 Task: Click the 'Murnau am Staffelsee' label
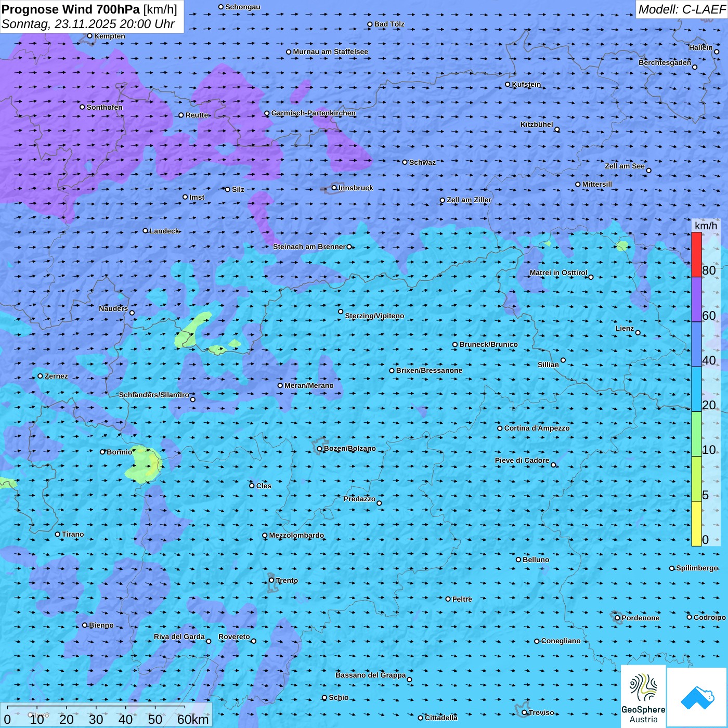click(331, 51)
